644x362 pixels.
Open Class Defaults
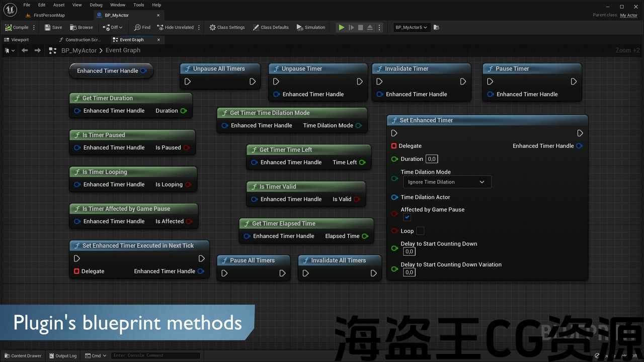(x=271, y=28)
